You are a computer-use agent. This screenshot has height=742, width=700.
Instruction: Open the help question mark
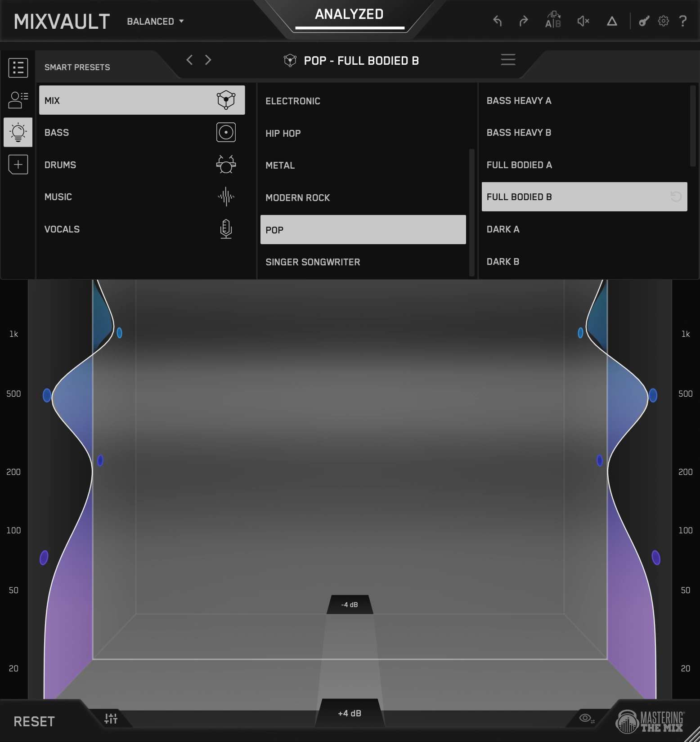(683, 21)
